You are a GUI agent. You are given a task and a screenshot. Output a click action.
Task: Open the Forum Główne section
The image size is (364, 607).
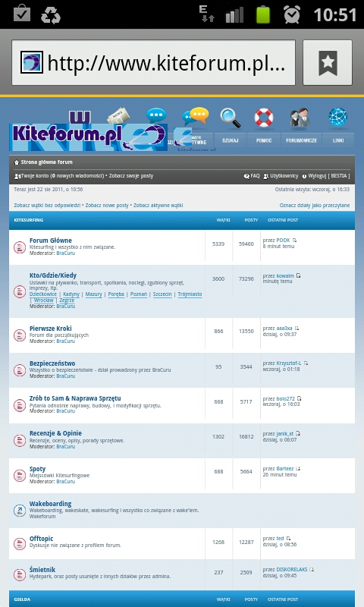tap(51, 241)
